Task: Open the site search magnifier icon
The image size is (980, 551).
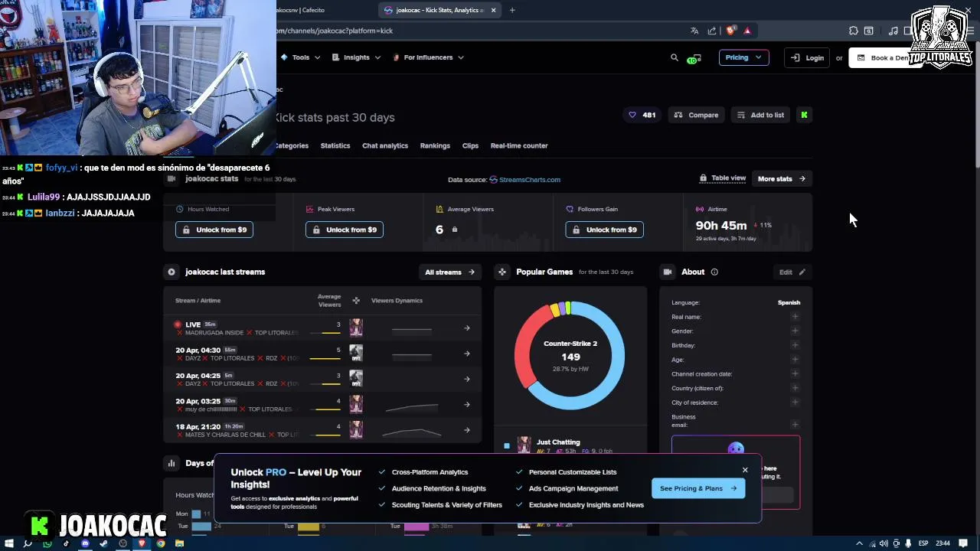Action: pyautogui.click(x=674, y=57)
